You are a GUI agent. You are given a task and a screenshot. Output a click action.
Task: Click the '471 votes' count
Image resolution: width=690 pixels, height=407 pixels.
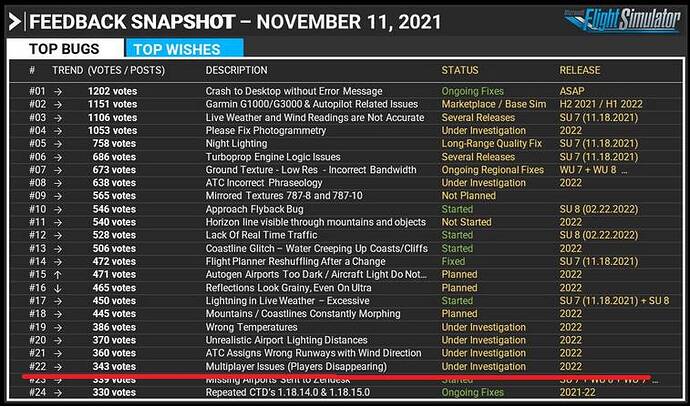click(x=114, y=274)
